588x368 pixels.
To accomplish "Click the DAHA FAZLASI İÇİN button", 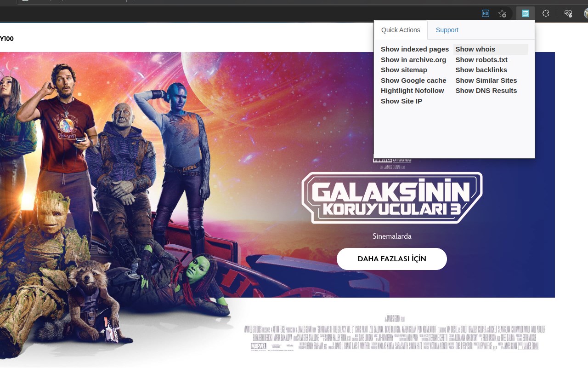I will [x=392, y=259].
